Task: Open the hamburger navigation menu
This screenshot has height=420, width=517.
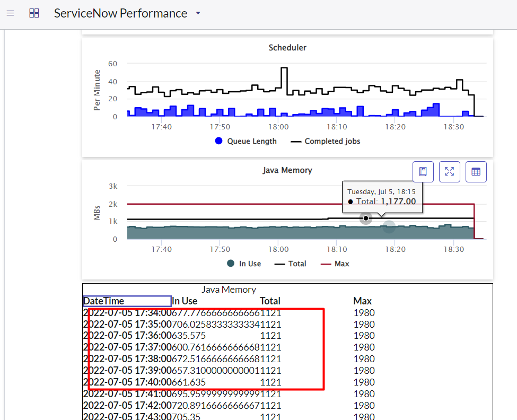Action: pos(10,13)
